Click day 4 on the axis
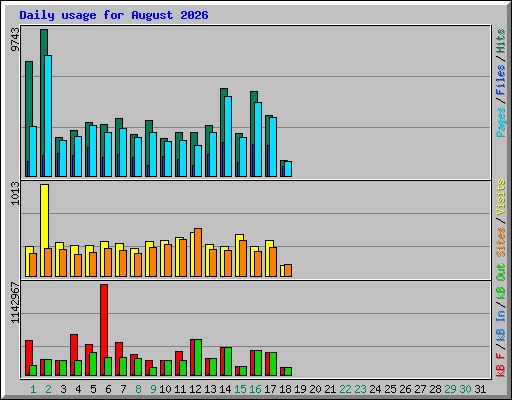Screen dimensions: 512x400 click(78, 389)
